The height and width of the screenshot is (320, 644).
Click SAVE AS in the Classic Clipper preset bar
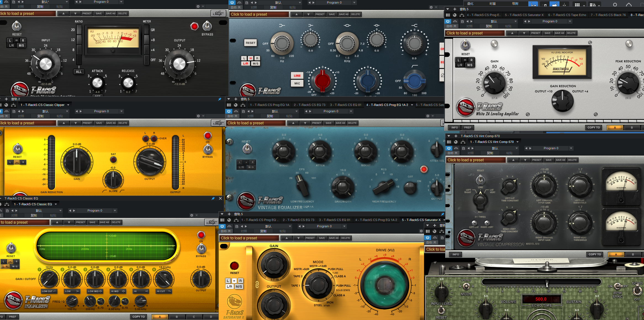(111, 123)
